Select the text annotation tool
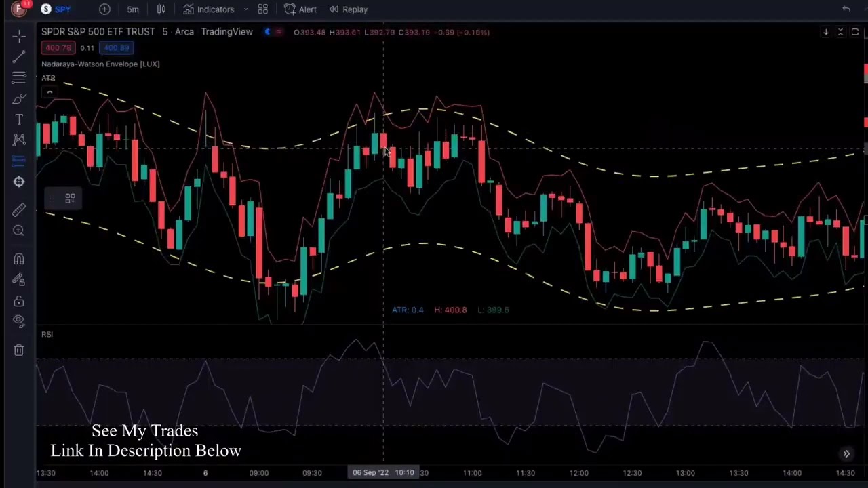The height and width of the screenshot is (488, 868). click(x=19, y=120)
